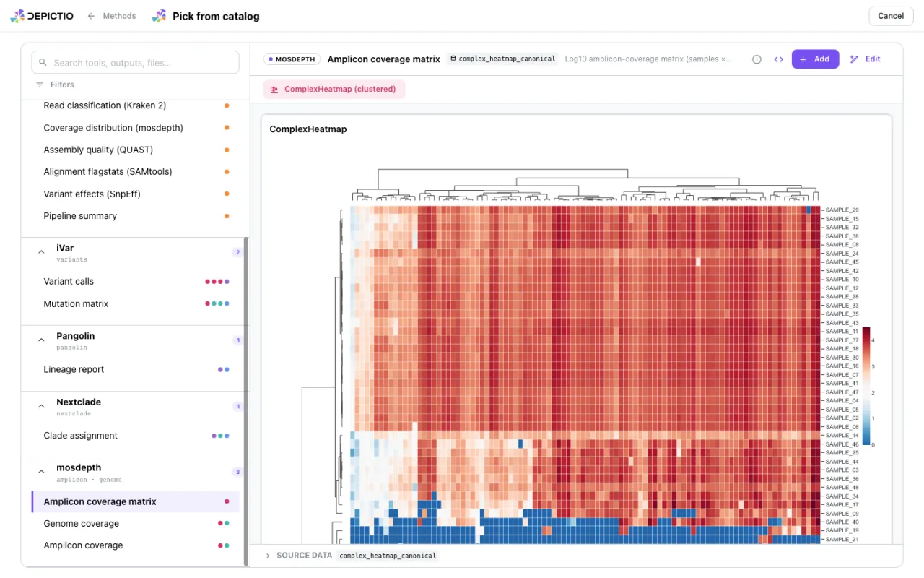Click the catalog list scrollbar
The height and width of the screenshot is (578, 924).
tap(246, 402)
